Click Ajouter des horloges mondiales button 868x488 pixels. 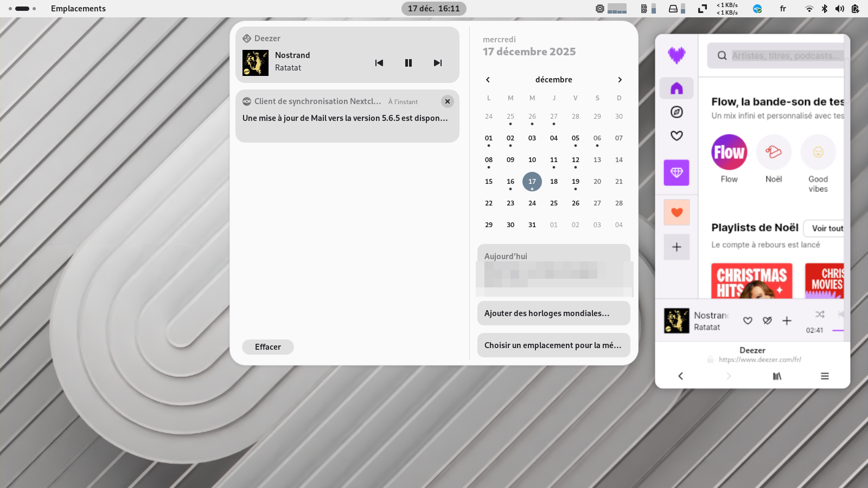[553, 313]
